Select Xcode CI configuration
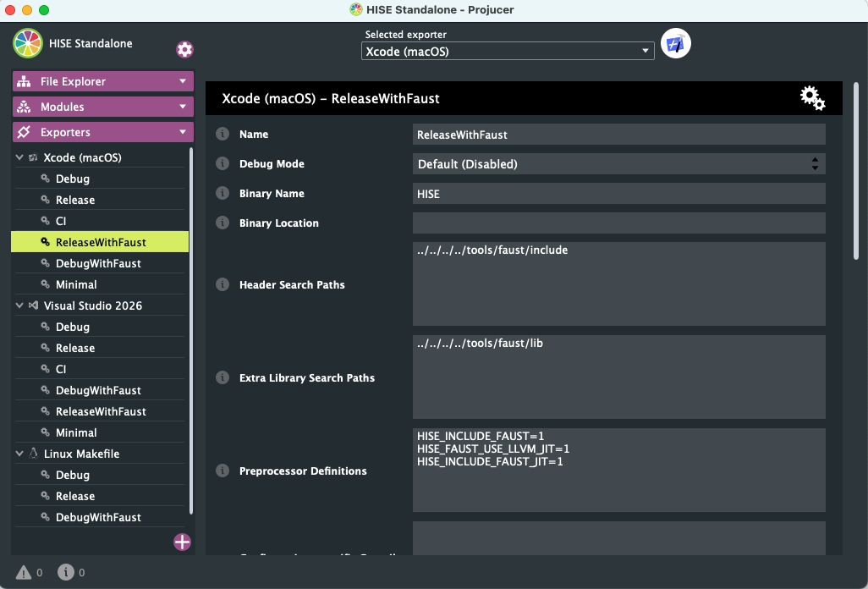 100,221
